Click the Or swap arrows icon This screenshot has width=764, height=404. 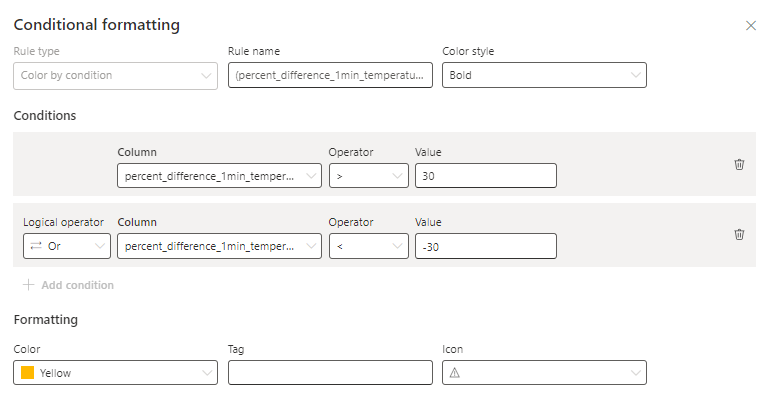tap(36, 246)
